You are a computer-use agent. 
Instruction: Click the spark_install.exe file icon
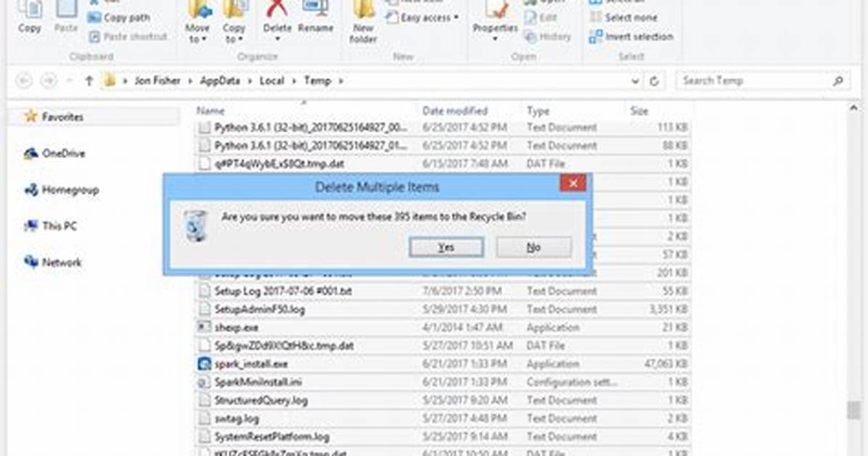pos(204,364)
